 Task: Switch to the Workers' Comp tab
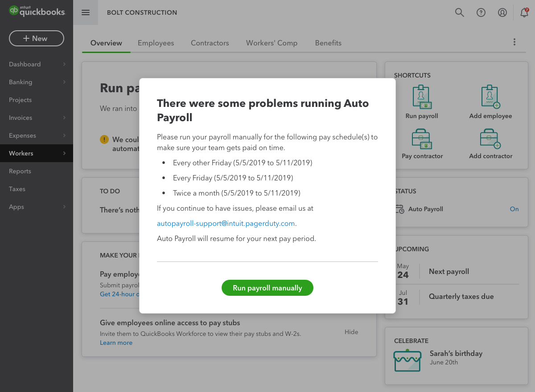pyautogui.click(x=272, y=43)
